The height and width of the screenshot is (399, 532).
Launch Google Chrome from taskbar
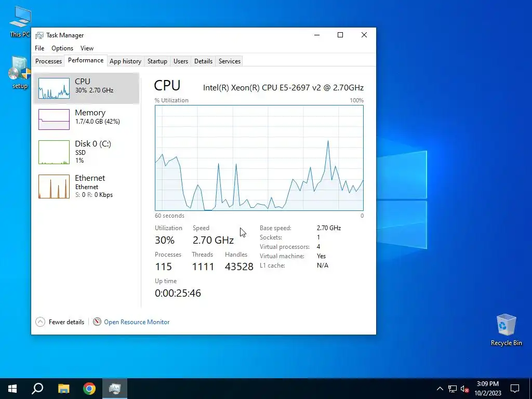coord(89,389)
